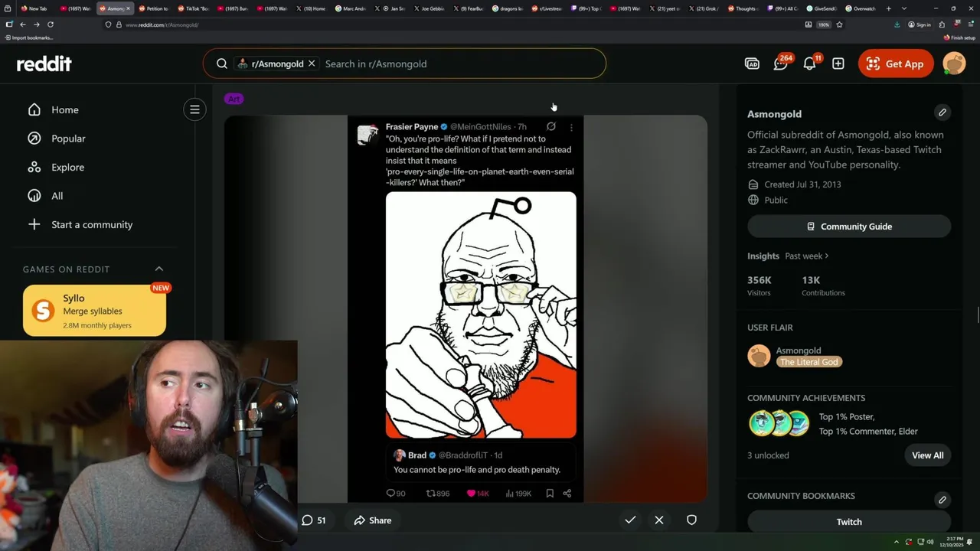Open the notifications bell
This screenshot has height=551, width=980.
[810, 64]
